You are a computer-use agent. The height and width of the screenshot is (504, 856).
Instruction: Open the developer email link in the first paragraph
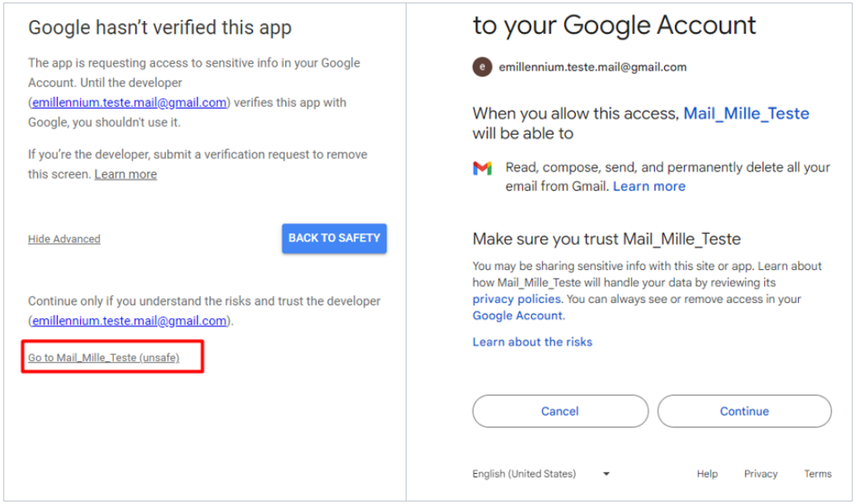click(x=130, y=103)
